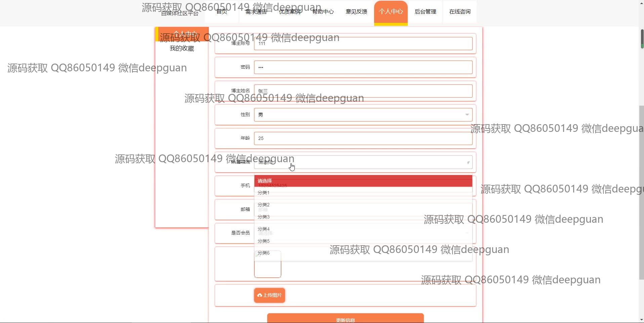The image size is (644, 323).
Task: Click the 博主姓名 input field
Action: coord(363,91)
